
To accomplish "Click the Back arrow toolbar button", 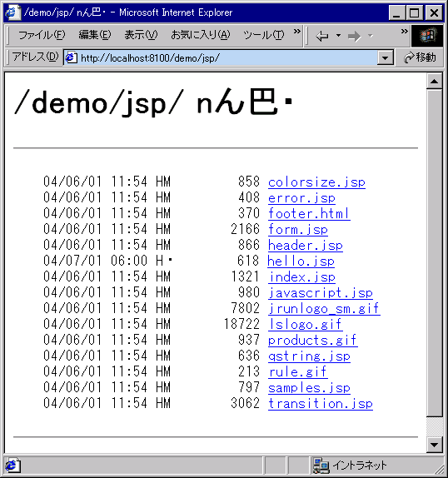I will pyautogui.click(x=322, y=36).
